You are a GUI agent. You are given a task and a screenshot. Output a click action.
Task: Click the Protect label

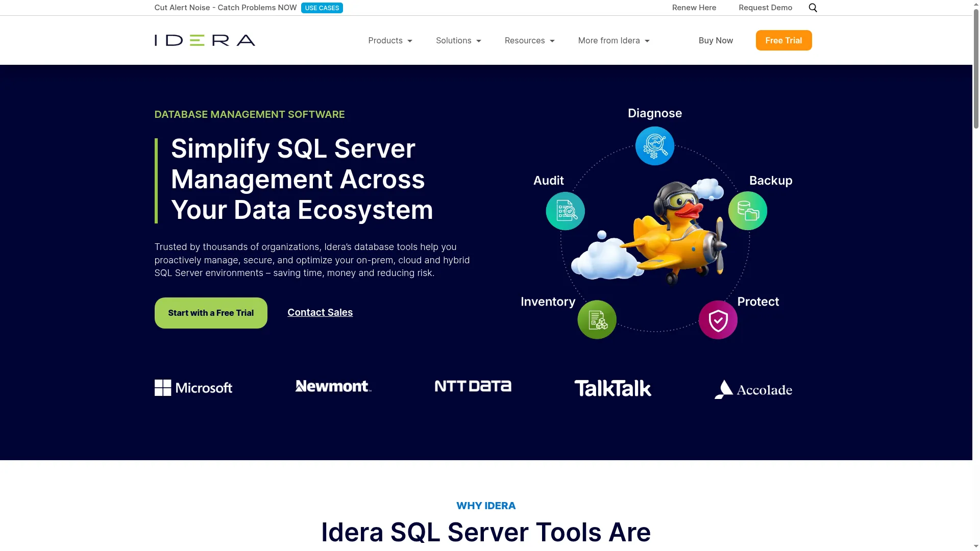pos(758,302)
